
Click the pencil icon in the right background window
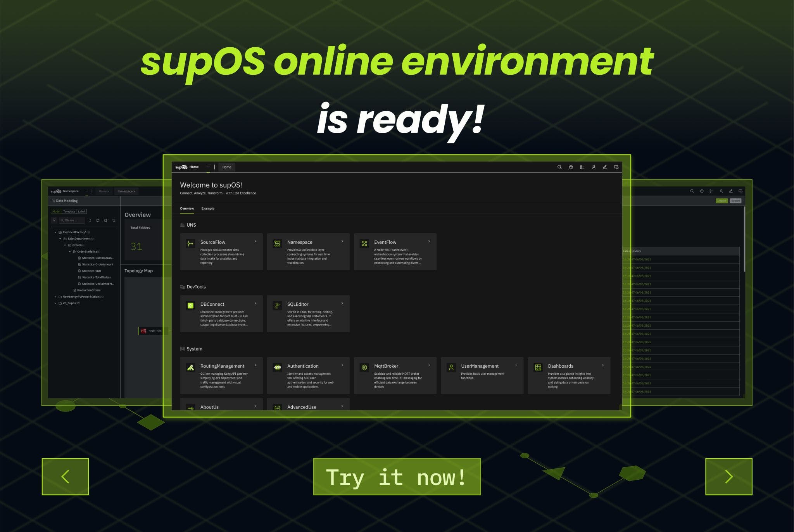click(x=731, y=191)
